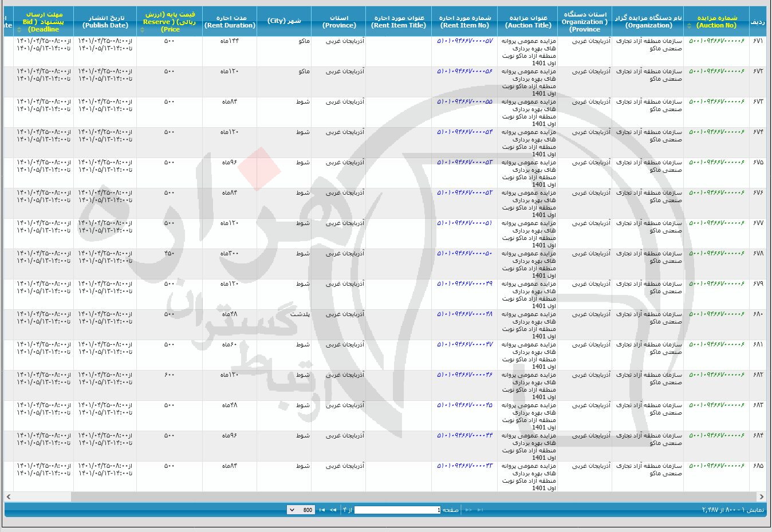772x532 pixels.
Task: Click the ردیف row-number column header
Action: click(758, 22)
